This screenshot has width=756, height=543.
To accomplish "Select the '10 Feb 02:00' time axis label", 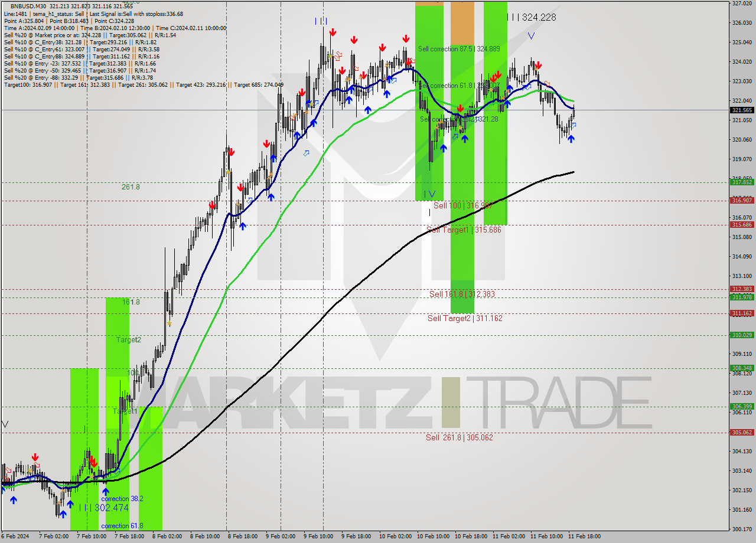I will (x=395, y=537).
